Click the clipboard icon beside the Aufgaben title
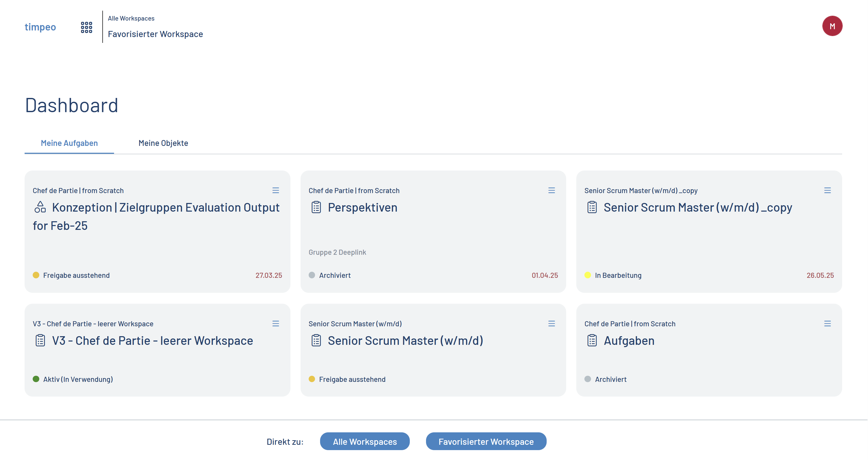 pyautogui.click(x=592, y=340)
